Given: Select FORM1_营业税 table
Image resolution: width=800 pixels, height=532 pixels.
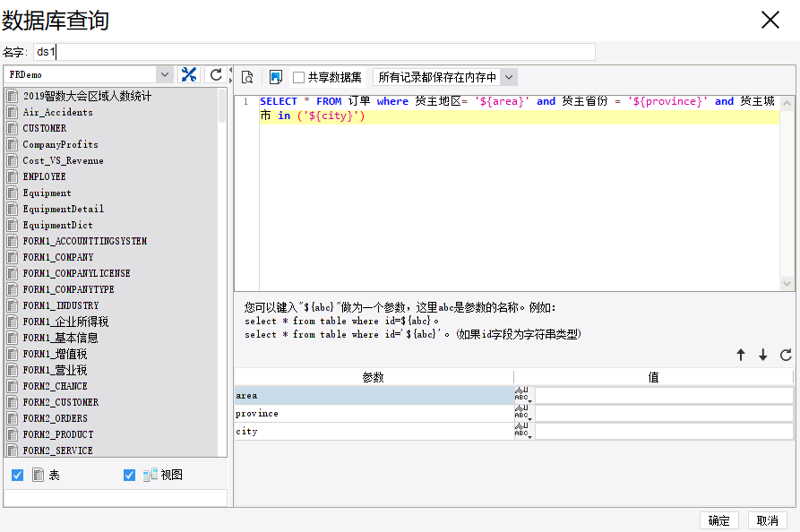Looking at the screenshot, I should pyautogui.click(x=55, y=370).
